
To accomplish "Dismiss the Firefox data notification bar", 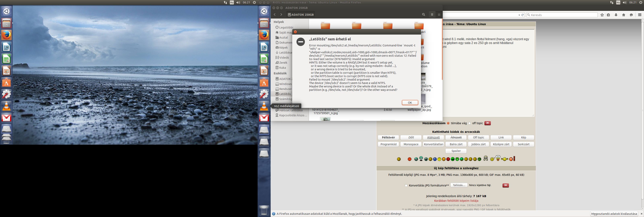I will tap(641, 214).
